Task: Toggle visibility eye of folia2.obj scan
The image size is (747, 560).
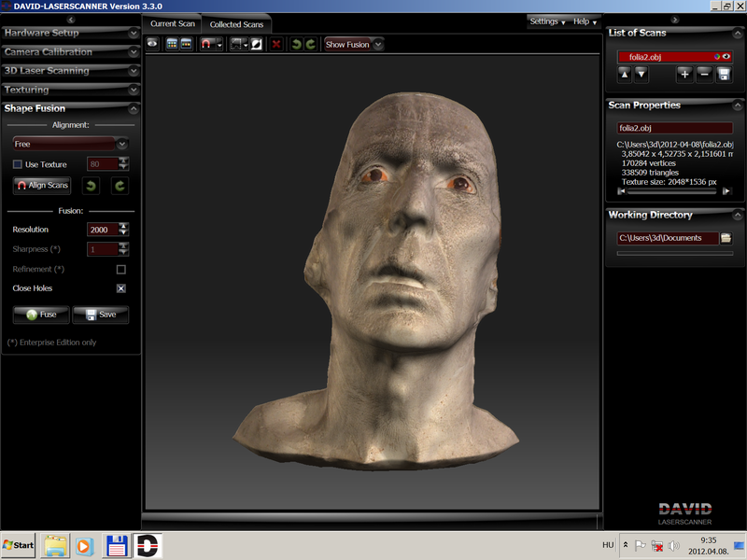Action: coord(726,57)
